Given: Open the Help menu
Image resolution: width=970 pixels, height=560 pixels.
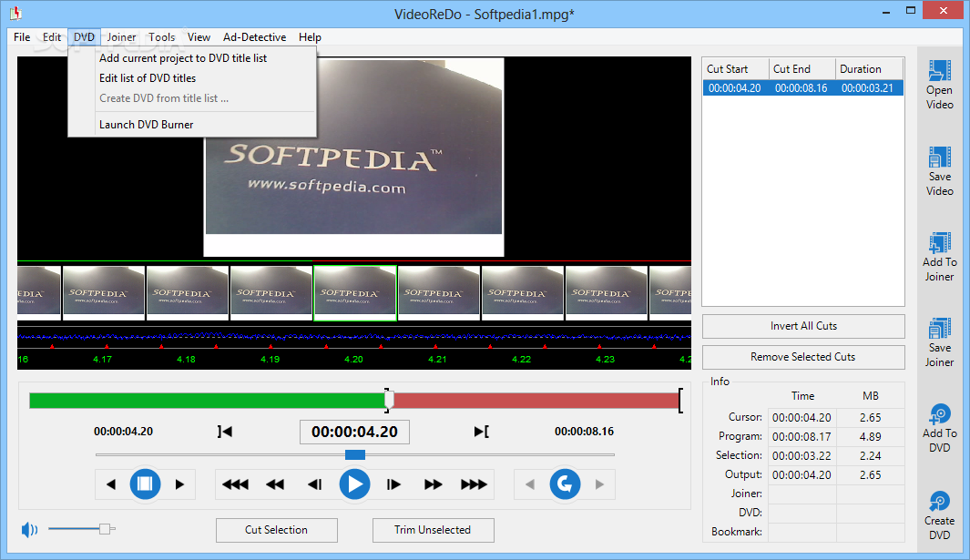Looking at the screenshot, I should (310, 37).
